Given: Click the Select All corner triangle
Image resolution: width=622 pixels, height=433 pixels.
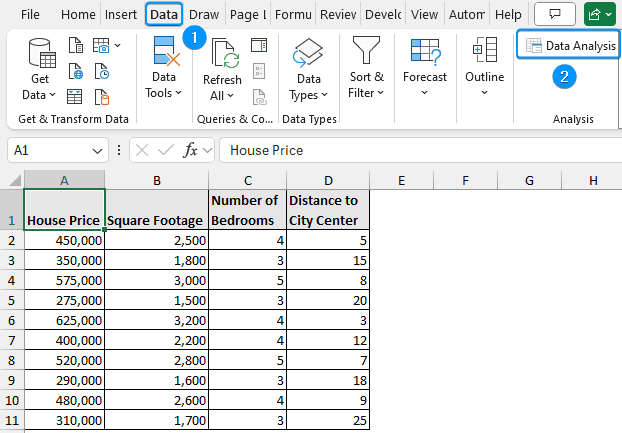Looking at the screenshot, I should tap(14, 180).
